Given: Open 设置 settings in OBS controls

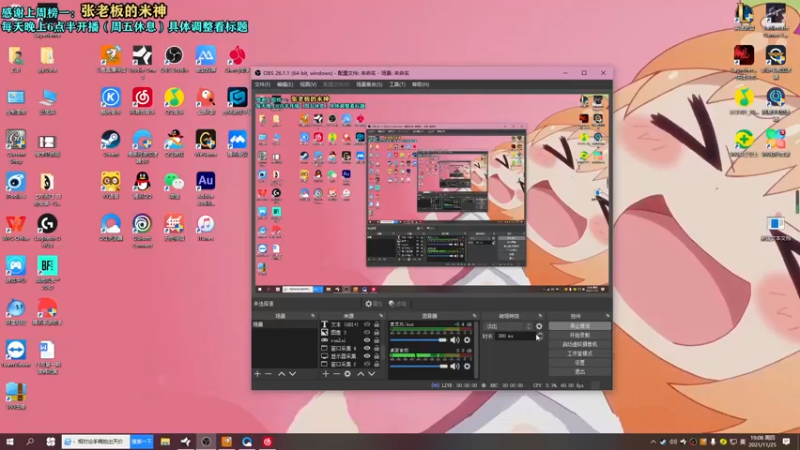Looking at the screenshot, I should coord(580,362).
